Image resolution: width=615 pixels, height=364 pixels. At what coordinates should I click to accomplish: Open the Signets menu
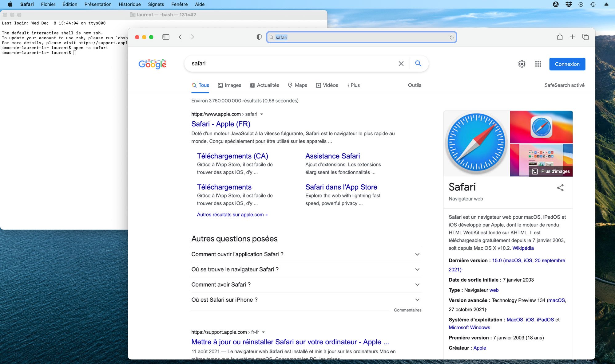coord(156,4)
